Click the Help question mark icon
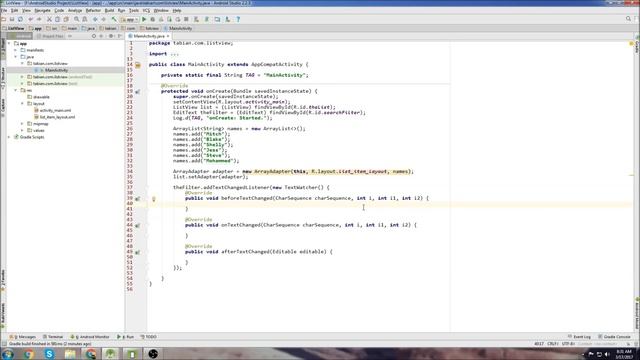The image size is (640, 360). point(238,19)
